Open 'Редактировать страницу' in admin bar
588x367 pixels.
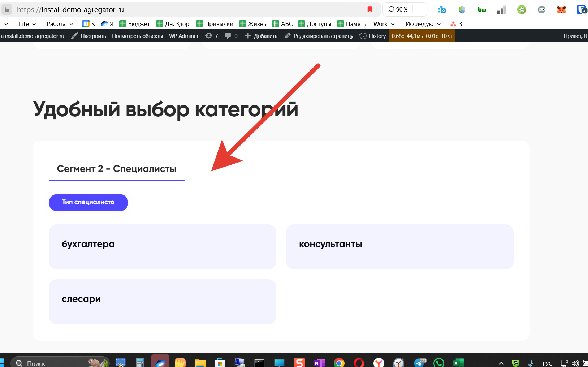click(x=319, y=36)
